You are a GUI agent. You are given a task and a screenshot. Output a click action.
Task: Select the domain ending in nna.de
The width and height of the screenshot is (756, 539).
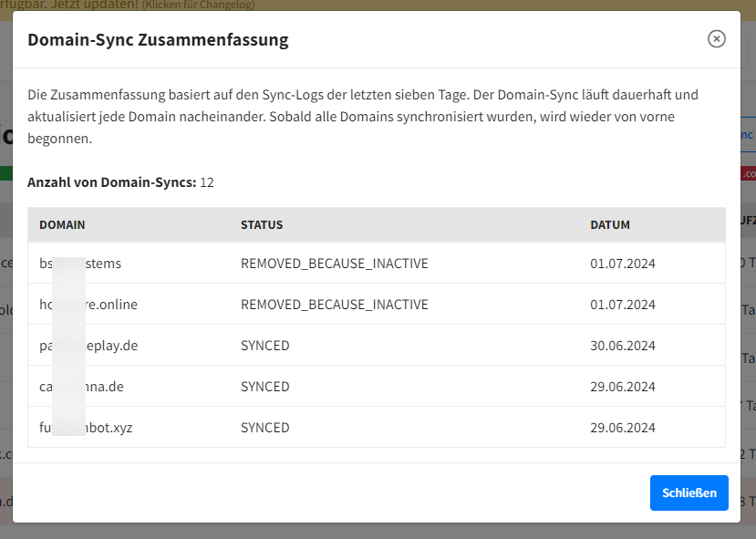pyautogui.click(x=81, y=387)
